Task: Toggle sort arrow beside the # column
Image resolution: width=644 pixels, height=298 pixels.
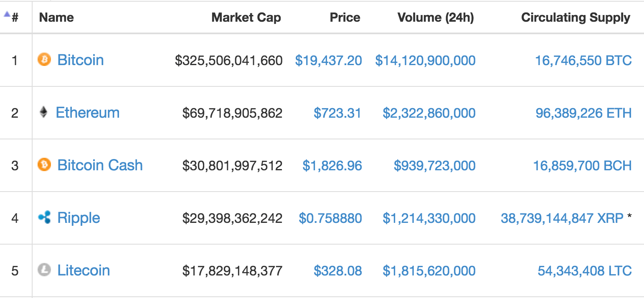Action: point(7,14)
